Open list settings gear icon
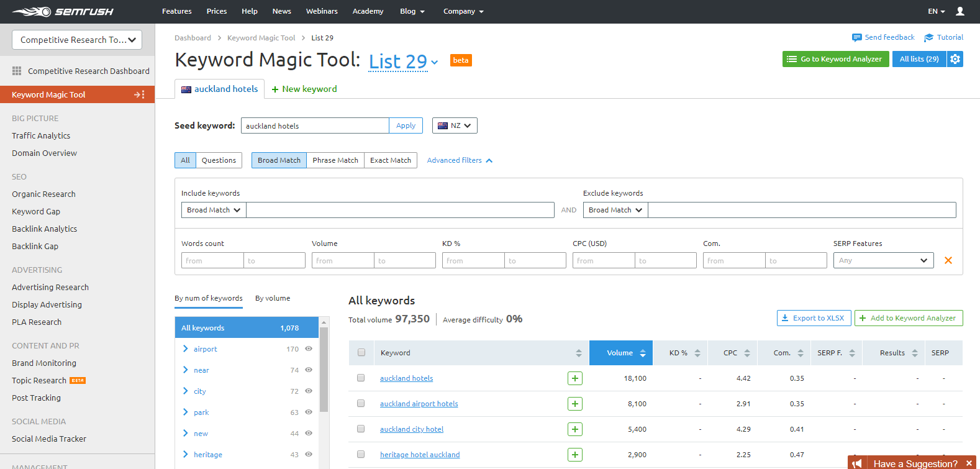The width and height of the screenshot is (980, 469). [x=955, y=59]
